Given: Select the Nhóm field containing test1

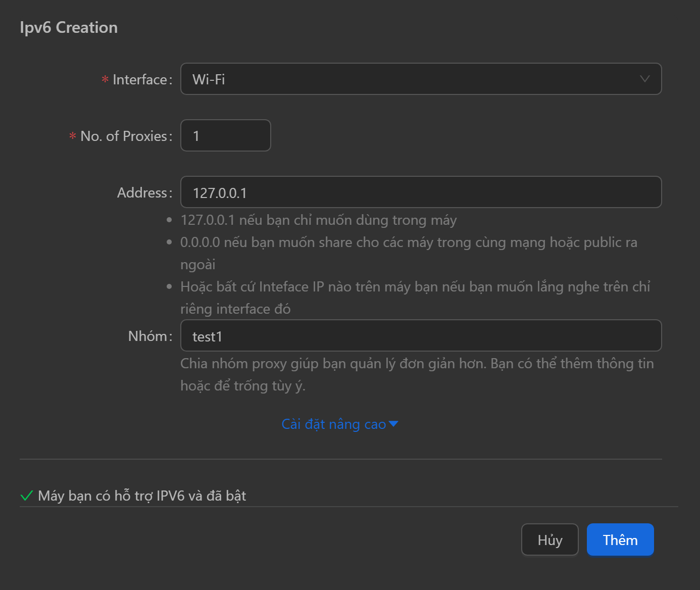Looking at the screenshot, I should (420, 335).
